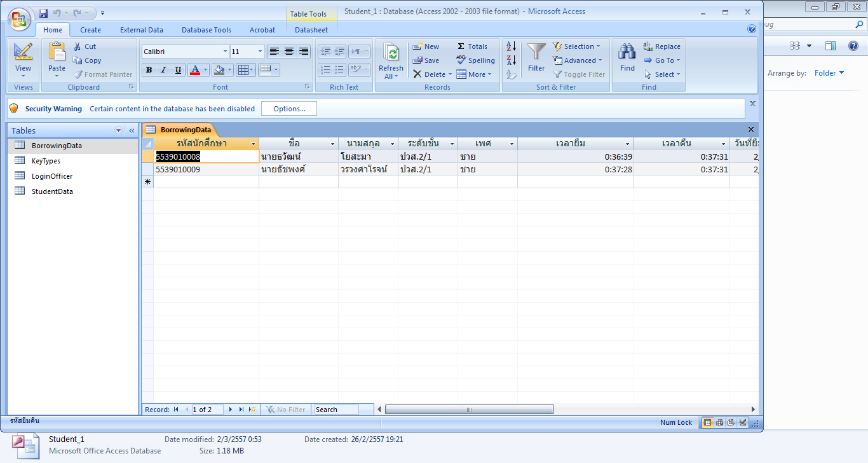Click the BorrowingData document tab
The height and width of the screenshot is (463, 868).
[x=179, y=129]
